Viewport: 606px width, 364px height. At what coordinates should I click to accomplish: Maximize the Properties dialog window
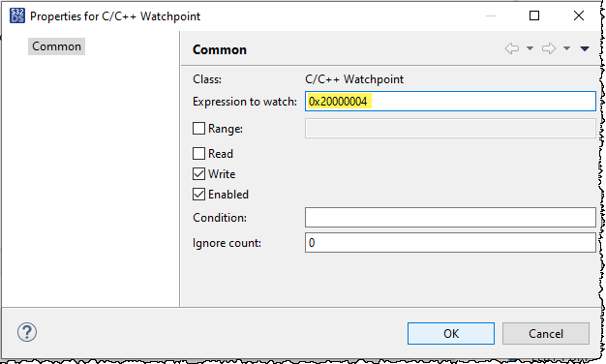point(534,15)
